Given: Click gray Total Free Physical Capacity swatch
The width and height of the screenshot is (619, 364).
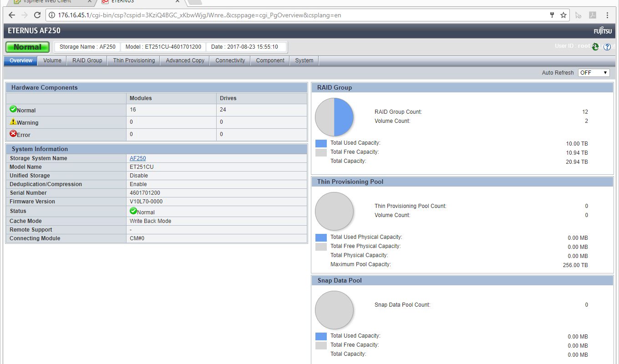Looking at the screenshot, I should [321, 247].
